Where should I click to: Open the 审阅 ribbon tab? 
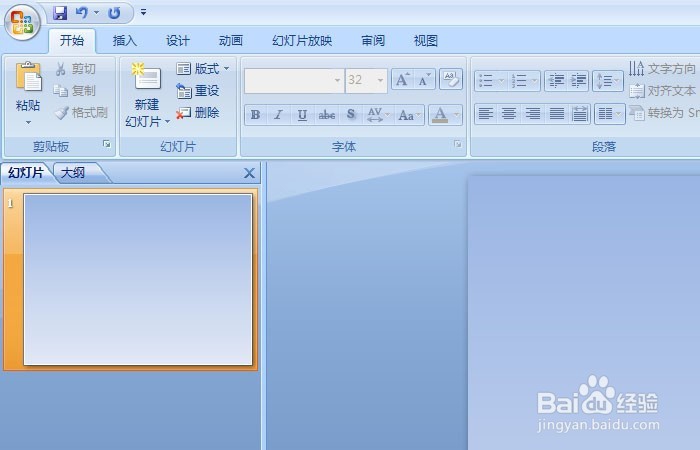(373, 41)
